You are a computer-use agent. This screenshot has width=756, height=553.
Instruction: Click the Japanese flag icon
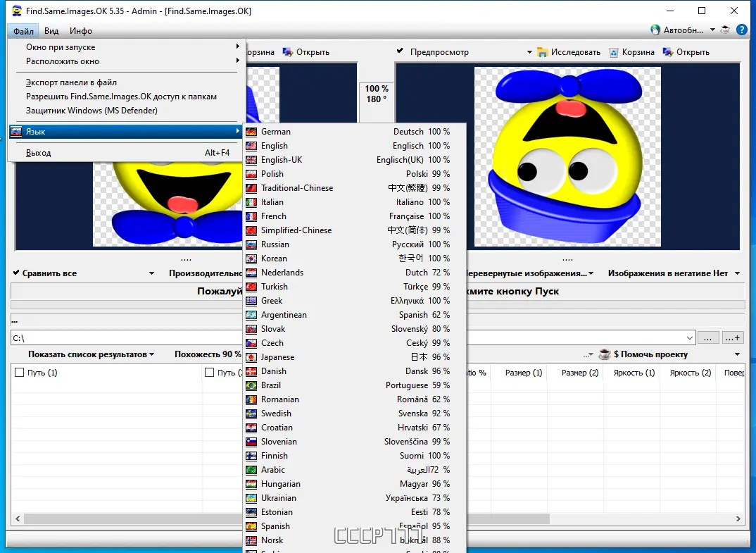[251, 357]
